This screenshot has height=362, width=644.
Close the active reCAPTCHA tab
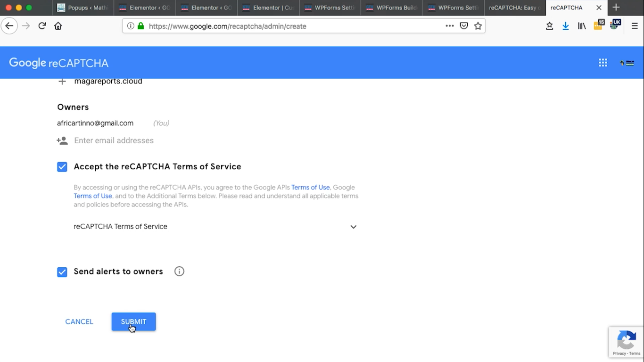599,8
